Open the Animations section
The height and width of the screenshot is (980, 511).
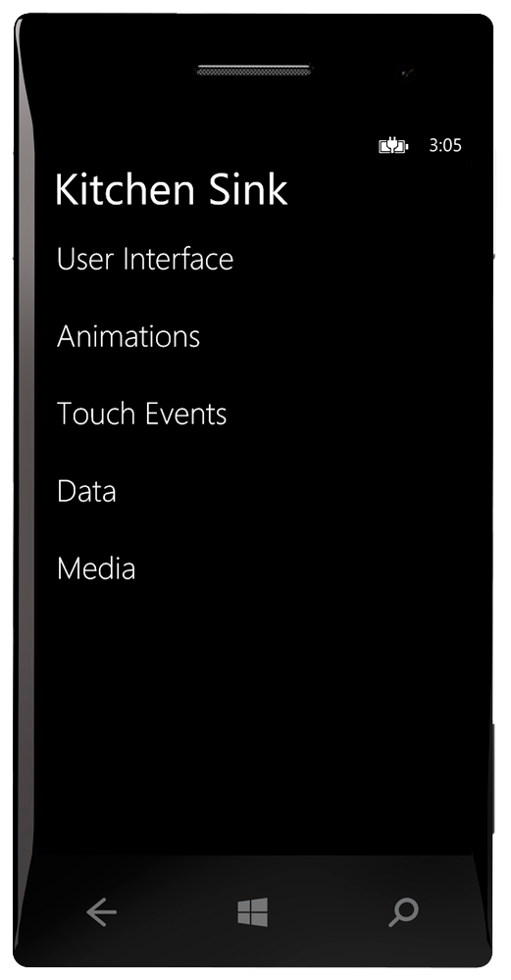[x=128, y=336]
